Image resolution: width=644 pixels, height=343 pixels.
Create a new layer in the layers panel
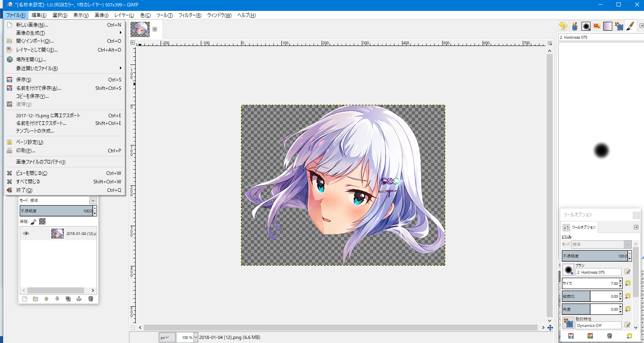click(x=25, y=299)
